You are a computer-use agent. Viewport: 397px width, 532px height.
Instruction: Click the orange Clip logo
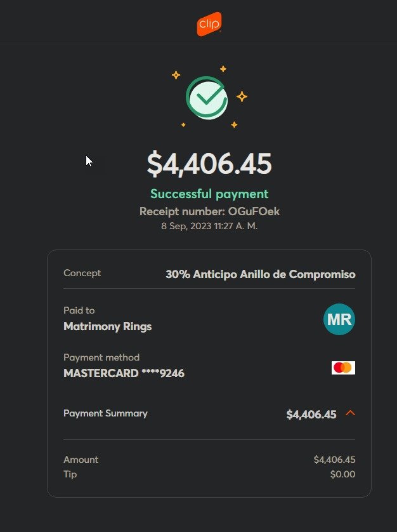tap(209, 24)
